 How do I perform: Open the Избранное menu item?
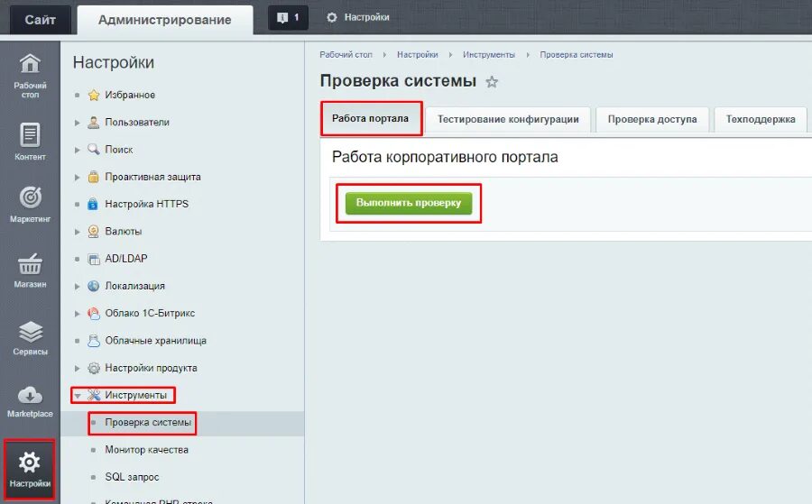click(130, 96)
